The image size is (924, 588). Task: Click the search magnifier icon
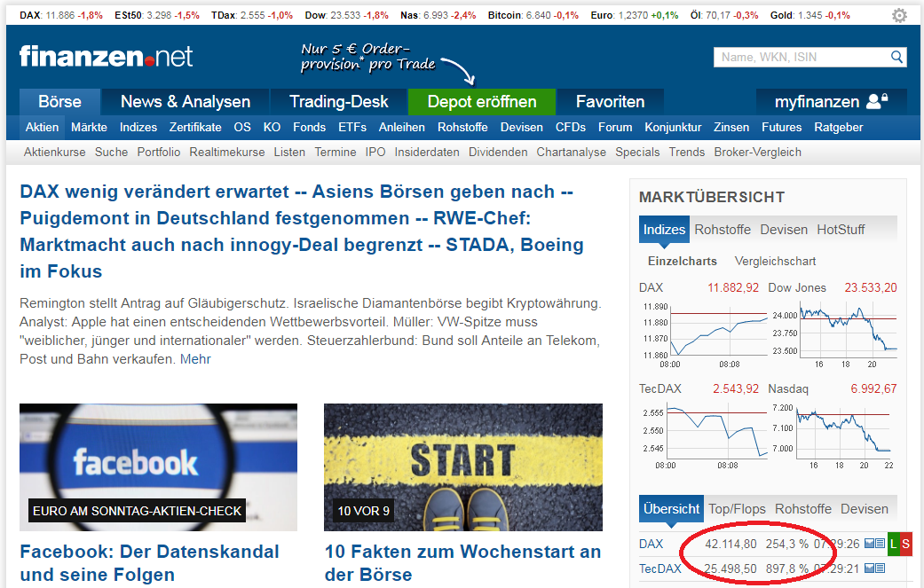tap(896, 57)
